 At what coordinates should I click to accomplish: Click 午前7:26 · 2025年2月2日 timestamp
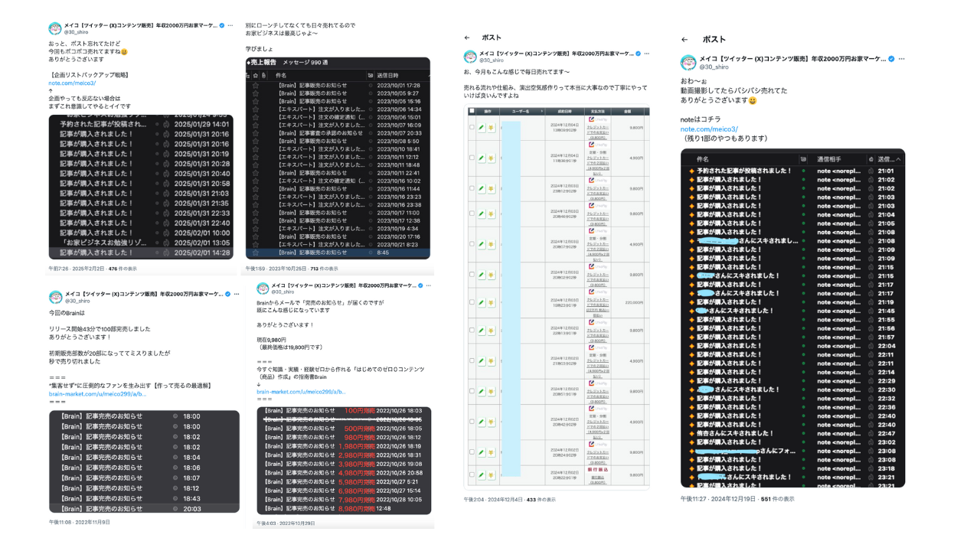coord(76,269)
